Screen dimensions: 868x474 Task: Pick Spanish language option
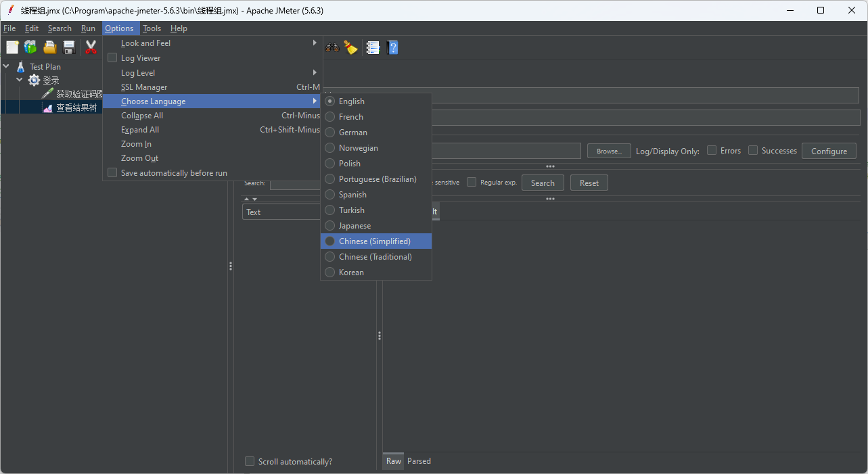(376, 194)
